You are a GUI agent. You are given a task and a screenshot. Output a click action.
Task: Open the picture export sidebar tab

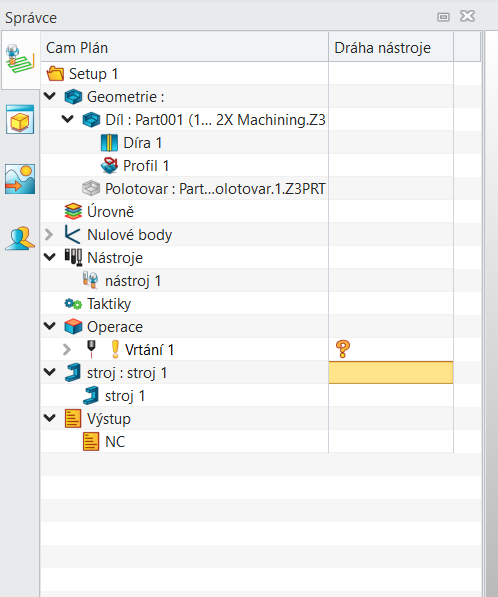[x=20, y=179]
